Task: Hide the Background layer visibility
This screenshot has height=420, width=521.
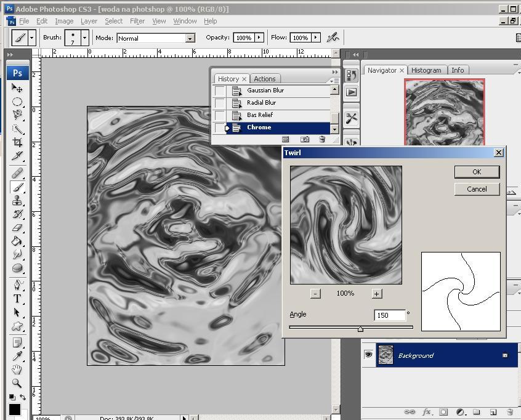Action: point(368,355)
